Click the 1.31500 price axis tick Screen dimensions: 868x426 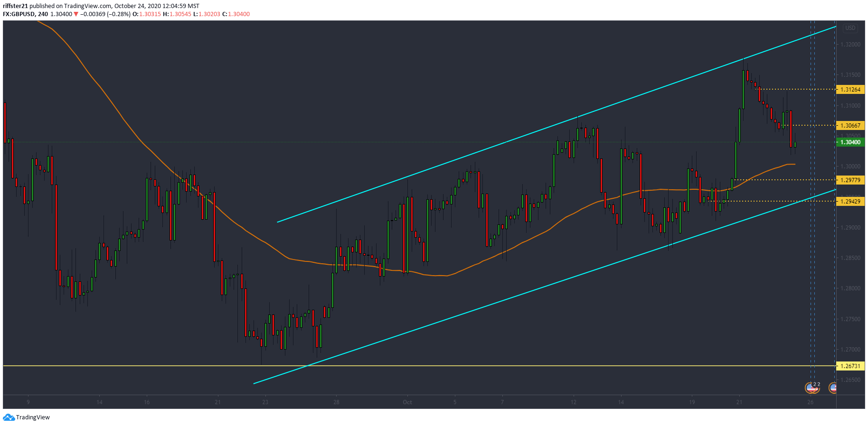click(x=850, y=75)
